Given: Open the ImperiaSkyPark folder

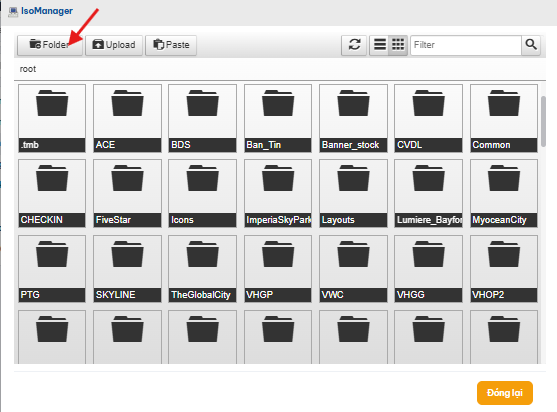Looking at the screenshot, I should (x=278, y=193).
